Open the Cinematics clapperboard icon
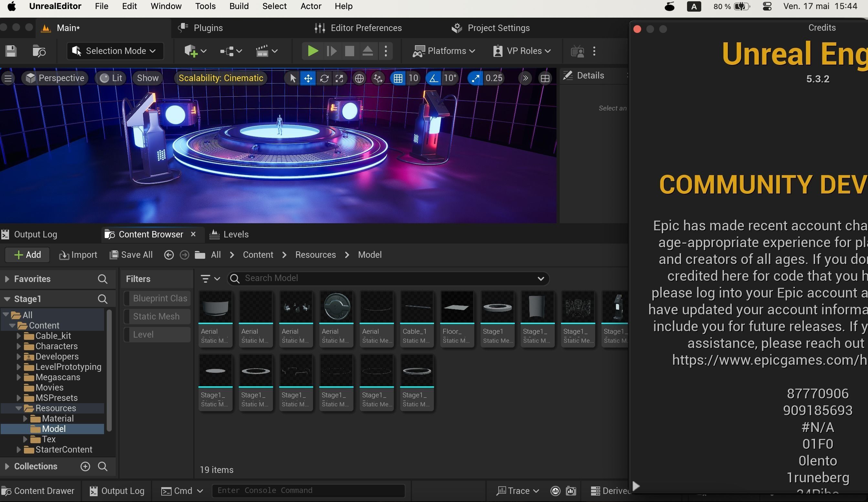Image resolution: width=868 pixels, height=502 pixels. point(267,51)
